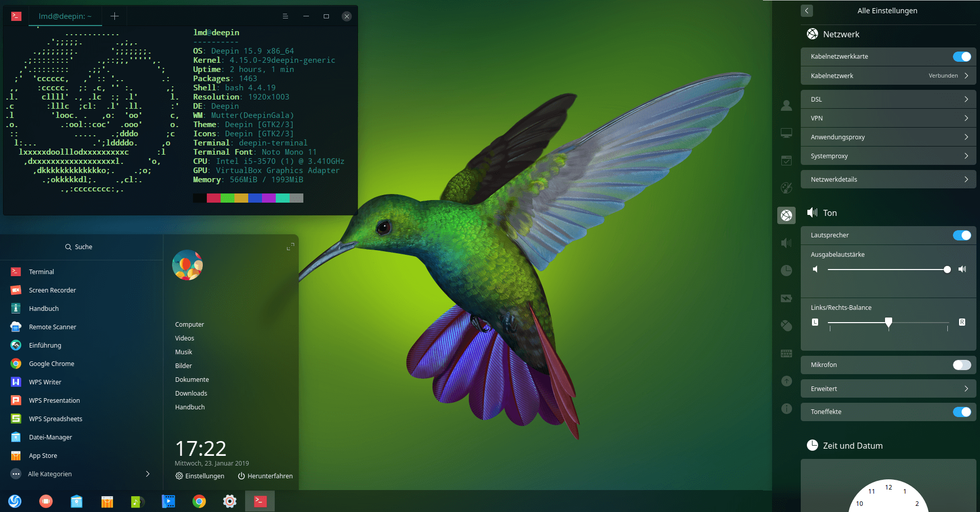
Task: Enable the Mikrofon switch
Action: [x=962, y=365]
